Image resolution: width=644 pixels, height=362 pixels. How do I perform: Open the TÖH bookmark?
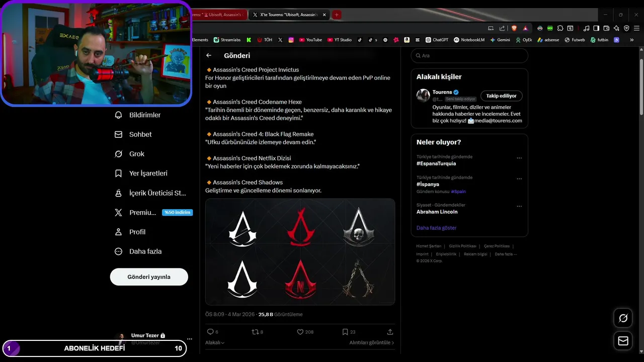pos(265,40)
